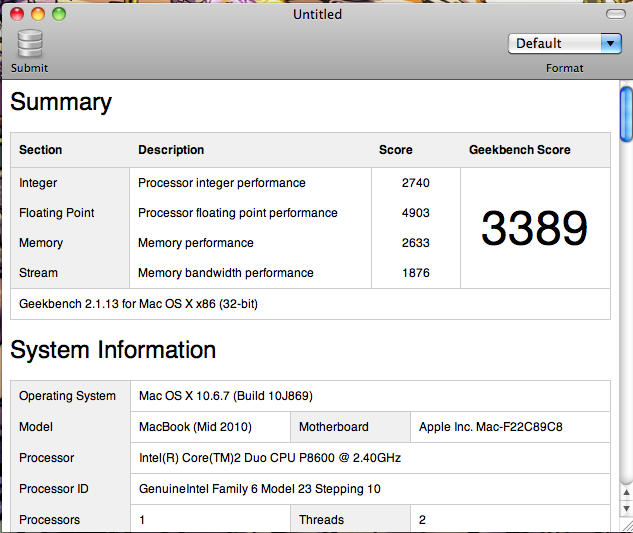
Task: Click the floating point score 4903
Action: (415, 213)
